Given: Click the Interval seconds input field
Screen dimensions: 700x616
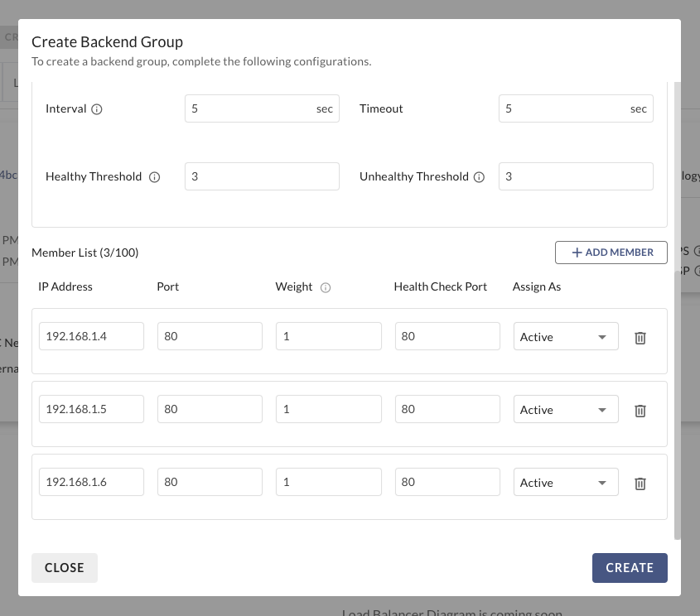Looking at the screenshot, I should tap(249, 108).
